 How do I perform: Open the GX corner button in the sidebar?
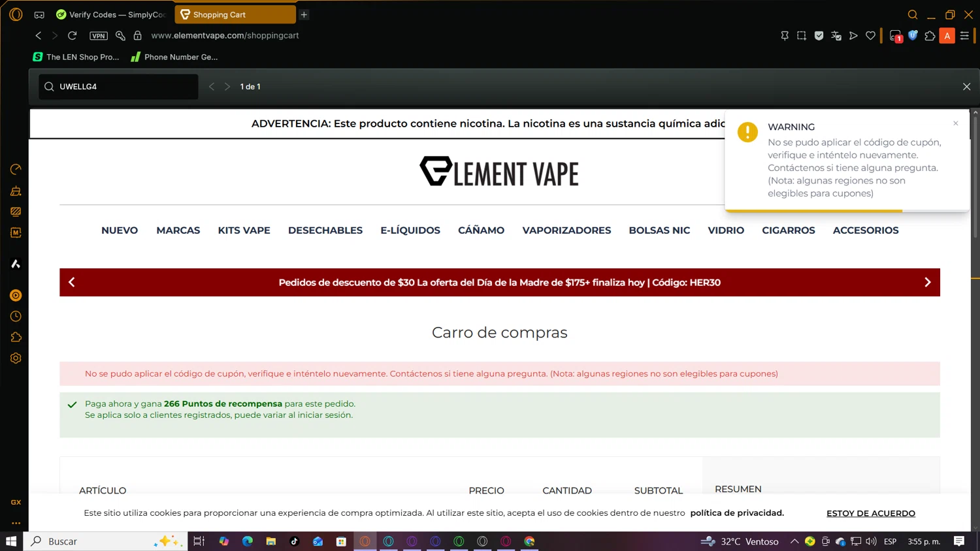tap(16, 502)
